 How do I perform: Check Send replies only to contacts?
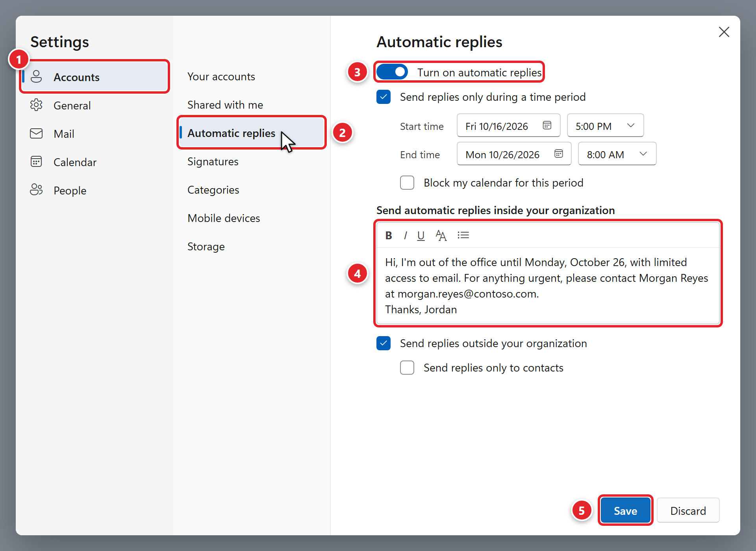[407, 368]
